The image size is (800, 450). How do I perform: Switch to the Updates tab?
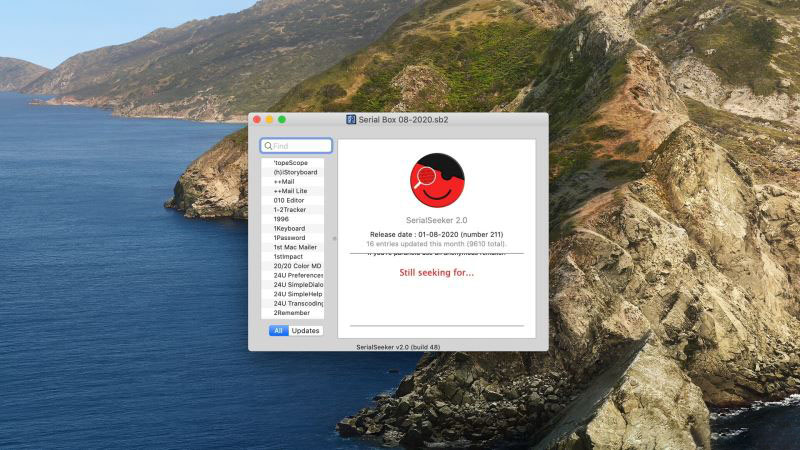[306, 331]
